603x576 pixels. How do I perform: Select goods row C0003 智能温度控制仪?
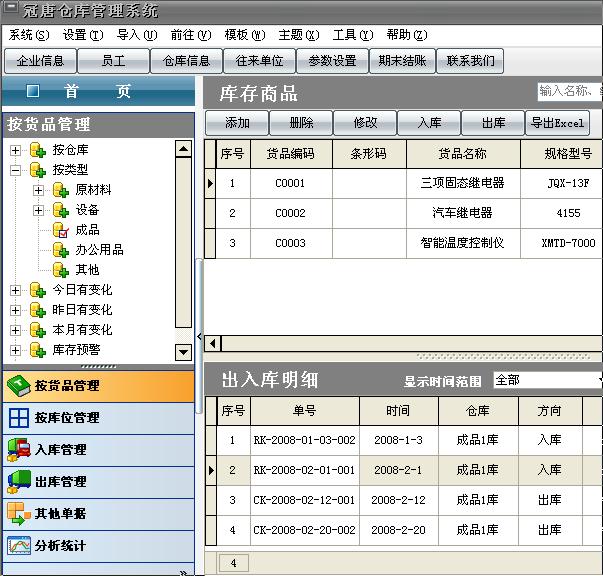pos(404,243)
